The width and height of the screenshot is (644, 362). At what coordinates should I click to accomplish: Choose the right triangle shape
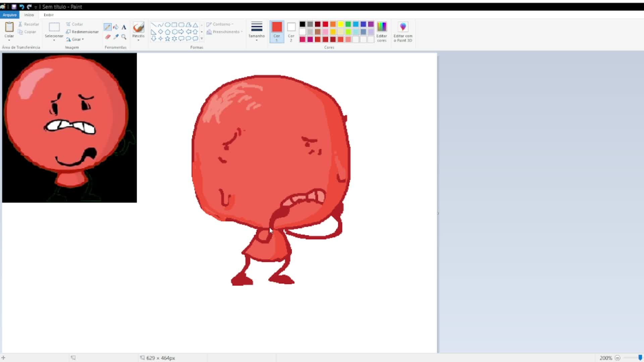[153, 32]
